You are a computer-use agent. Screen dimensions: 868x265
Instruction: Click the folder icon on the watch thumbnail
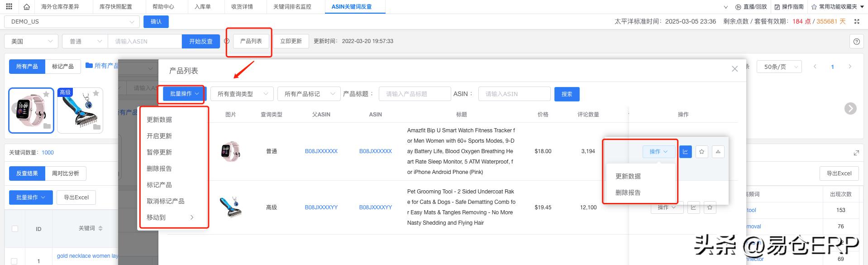point(47,126)
